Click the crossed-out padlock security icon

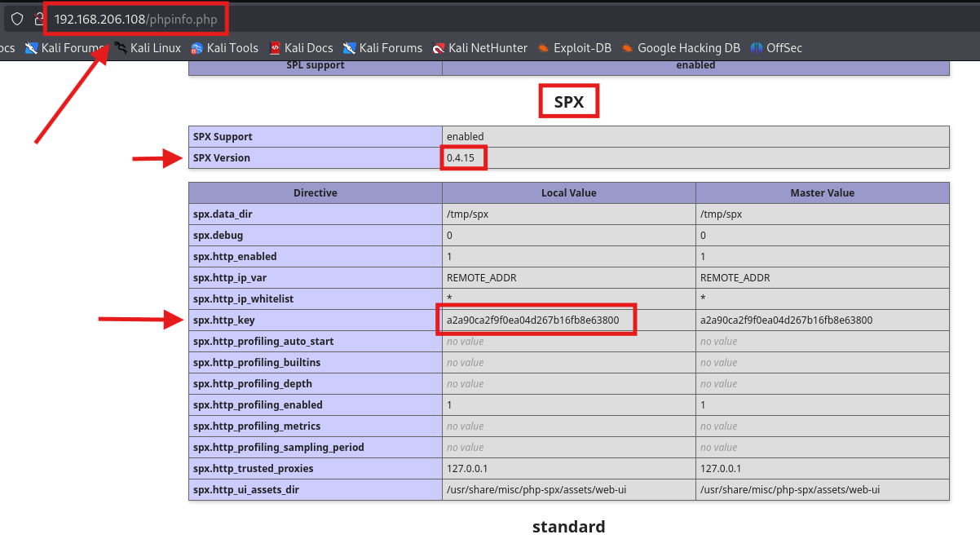pos(38,18)
